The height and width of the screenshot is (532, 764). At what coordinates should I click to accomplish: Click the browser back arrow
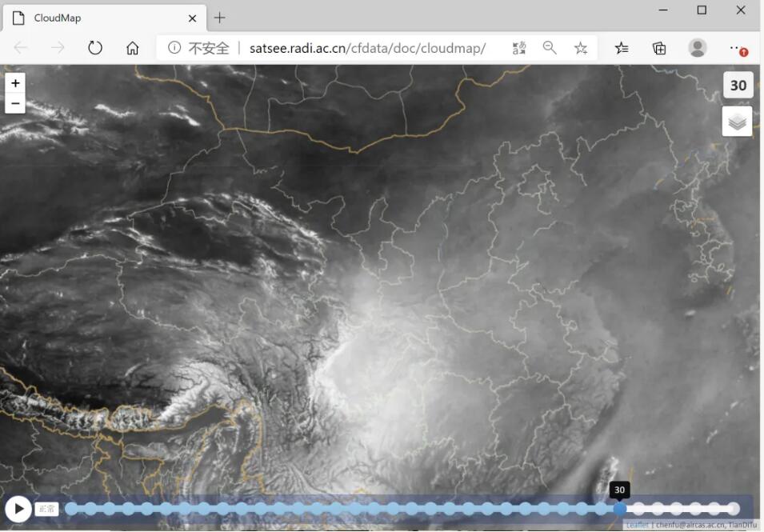pyautogui.click(x=21, y=48)
